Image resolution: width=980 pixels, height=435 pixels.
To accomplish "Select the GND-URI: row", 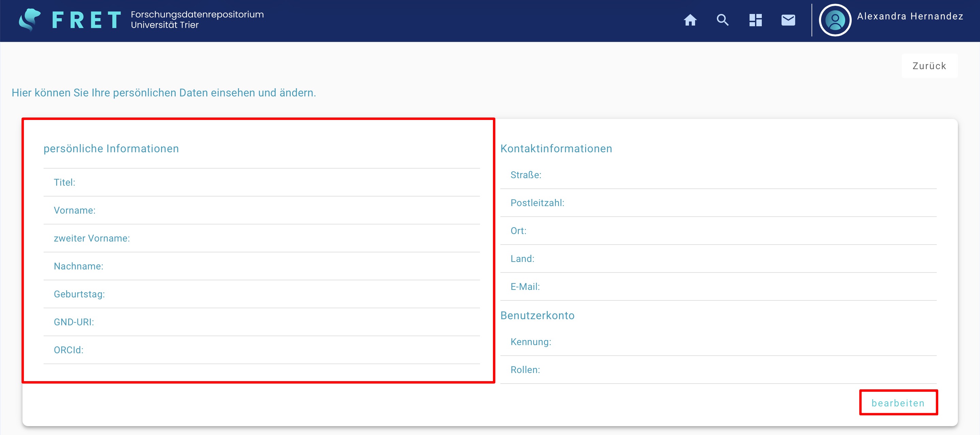I will [x=262, y=322].
